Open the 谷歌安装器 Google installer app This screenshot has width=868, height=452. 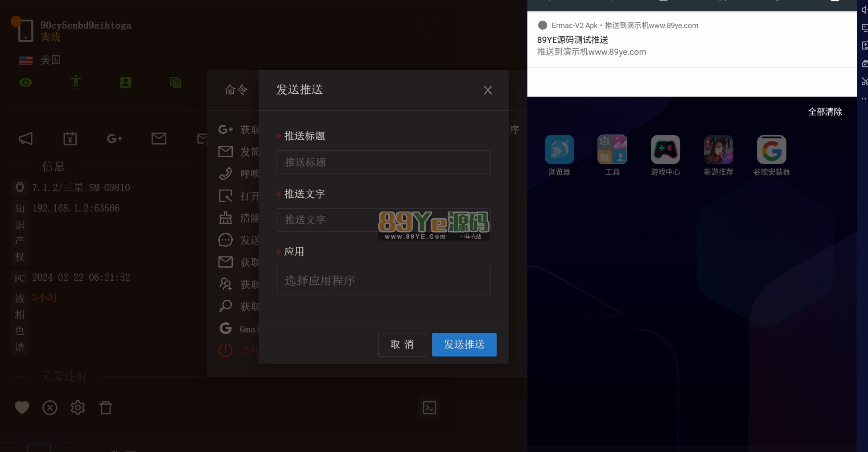pyautogui.click(x=771, y=156)
